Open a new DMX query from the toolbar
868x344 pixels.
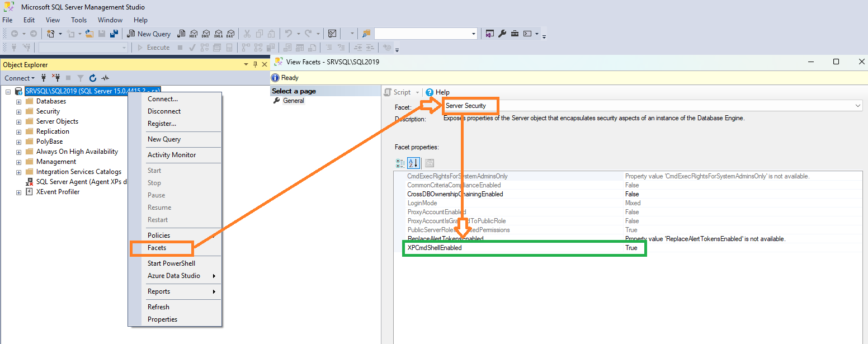[x=206, y=34]
